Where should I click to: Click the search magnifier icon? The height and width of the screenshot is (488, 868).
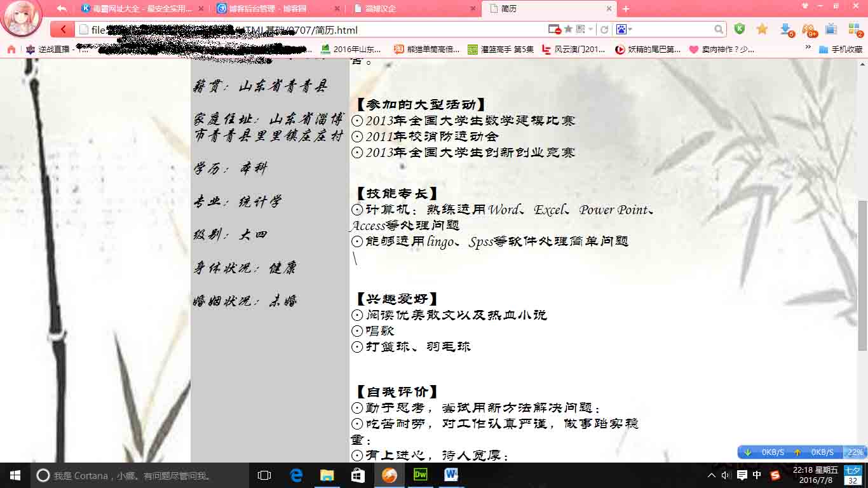click(719, 29)
